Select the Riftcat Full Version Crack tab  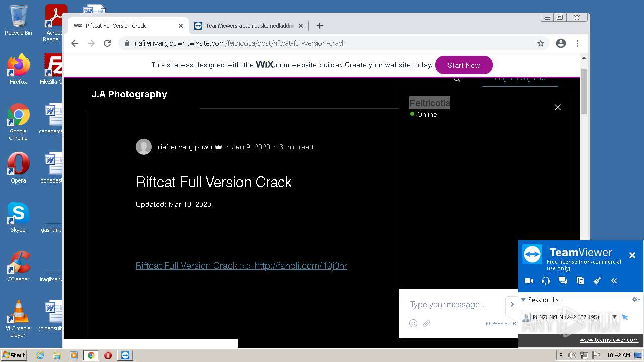[x=129, y=26]
